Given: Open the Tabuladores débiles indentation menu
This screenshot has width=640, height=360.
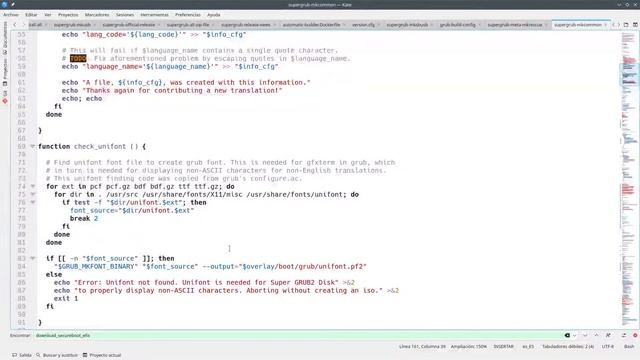Looking at the screenshot, I should pyautogui.click(x=568, y=347).
